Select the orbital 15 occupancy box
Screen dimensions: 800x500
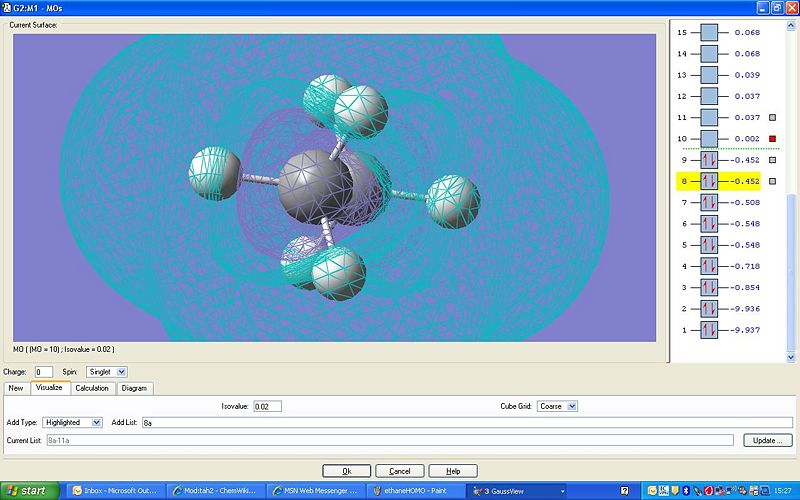point(709,32)
